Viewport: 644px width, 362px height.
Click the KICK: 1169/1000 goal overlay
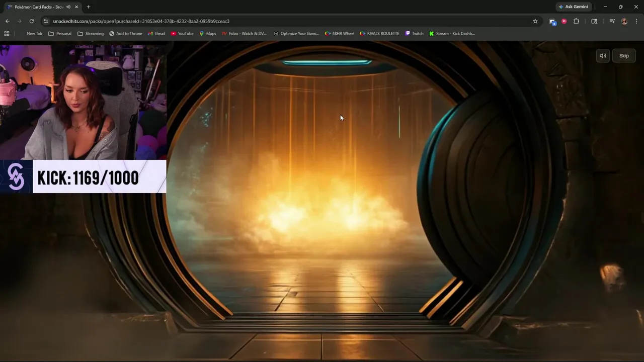tap(83, 176)
